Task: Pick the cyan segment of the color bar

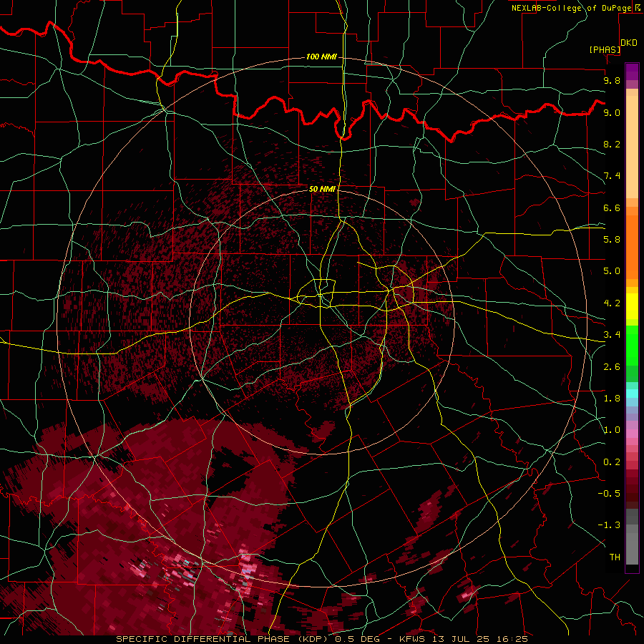Action: pos(632,394)
